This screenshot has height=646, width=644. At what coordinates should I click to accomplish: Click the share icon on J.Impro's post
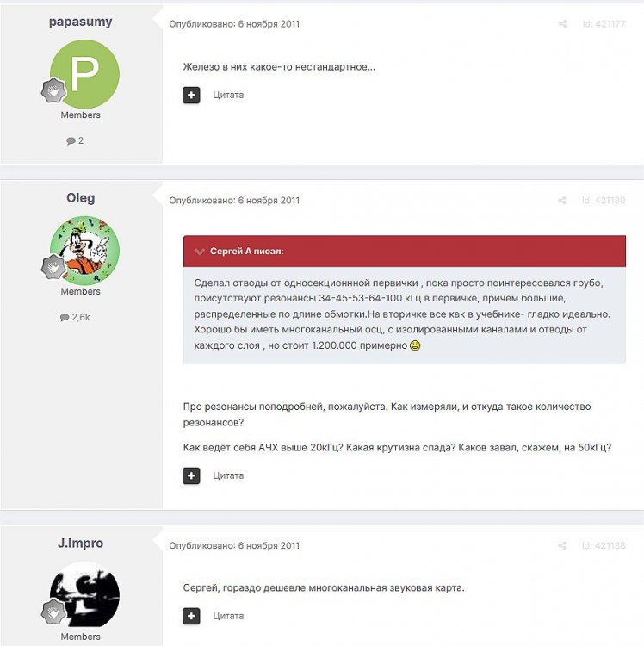(x=562, y=545)
